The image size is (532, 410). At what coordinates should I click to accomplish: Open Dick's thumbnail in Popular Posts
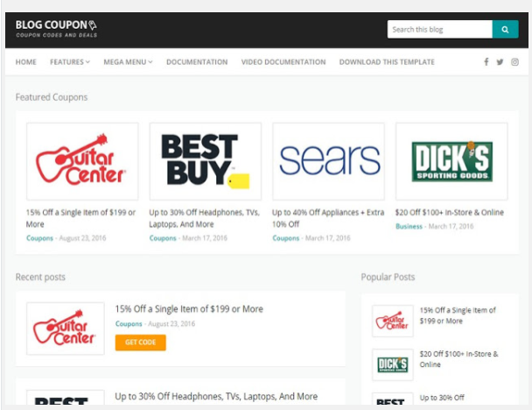pos(393,364)
